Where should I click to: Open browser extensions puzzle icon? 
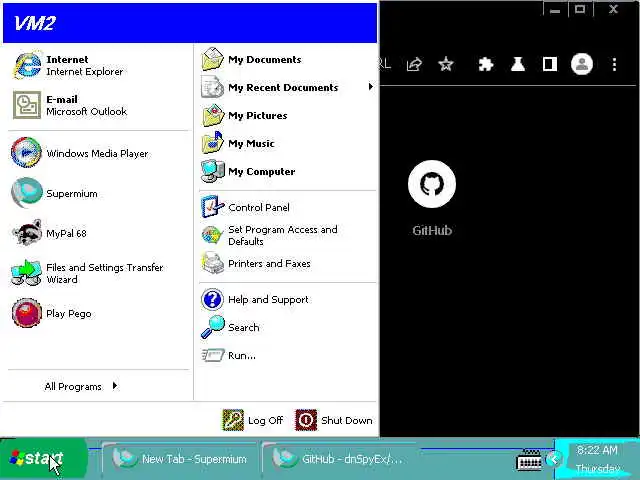pyautogui.click(x=486, y=64)
